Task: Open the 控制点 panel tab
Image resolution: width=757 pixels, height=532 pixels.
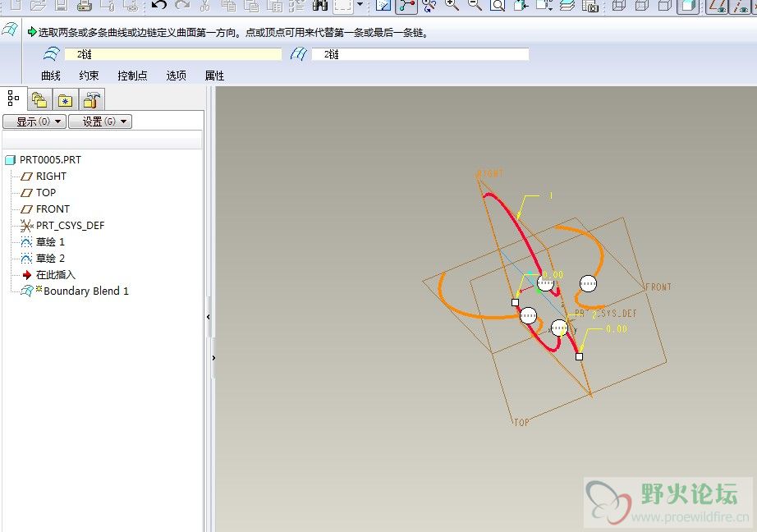Action: [x=132, y=76]
